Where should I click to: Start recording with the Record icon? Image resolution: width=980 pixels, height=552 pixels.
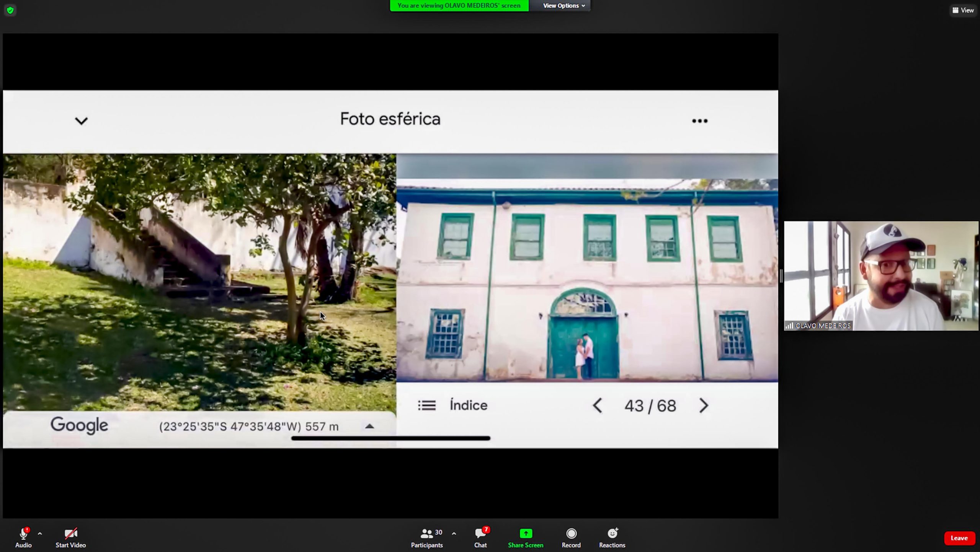pos(571,534)
